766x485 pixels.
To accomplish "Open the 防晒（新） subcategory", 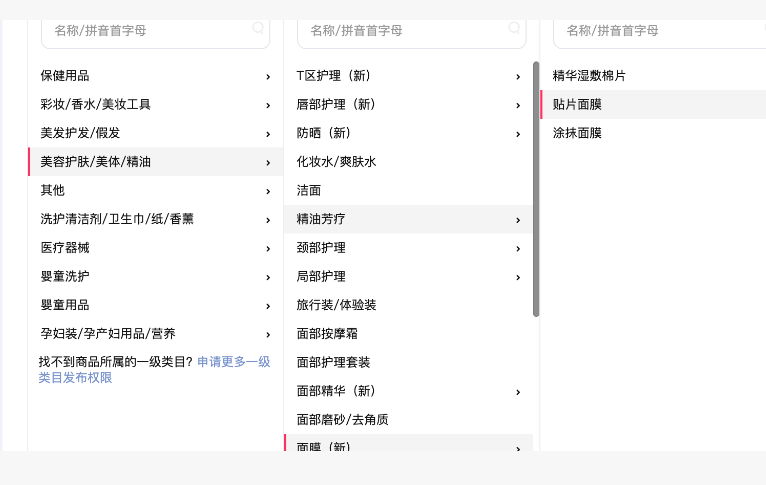I will tap(324, 133).
